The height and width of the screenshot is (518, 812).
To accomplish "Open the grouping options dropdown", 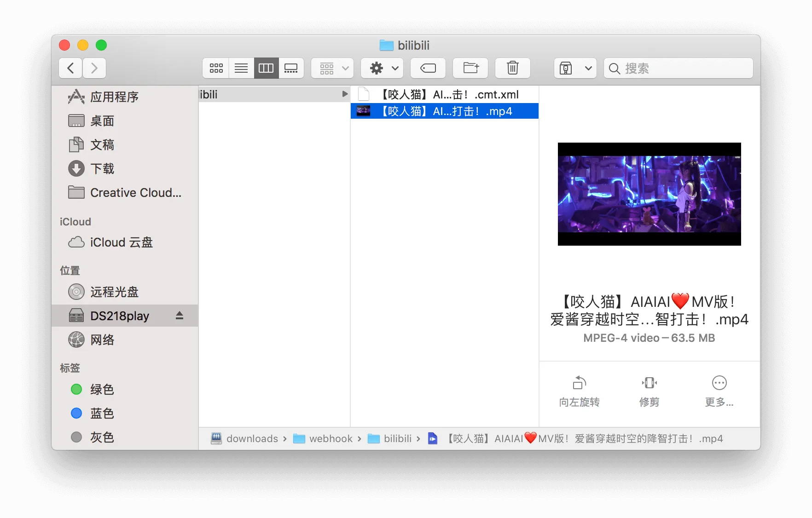I will (332, 68).
